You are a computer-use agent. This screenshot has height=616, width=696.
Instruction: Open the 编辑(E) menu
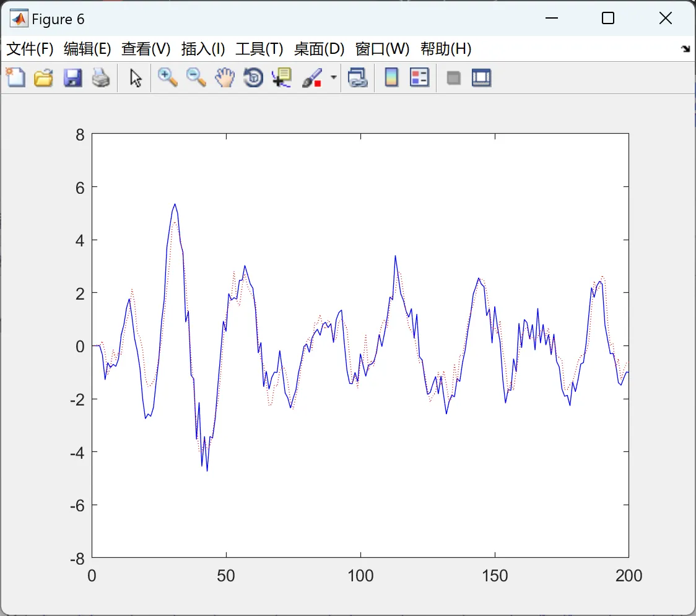pyautogui.click(x=87, y=49)
